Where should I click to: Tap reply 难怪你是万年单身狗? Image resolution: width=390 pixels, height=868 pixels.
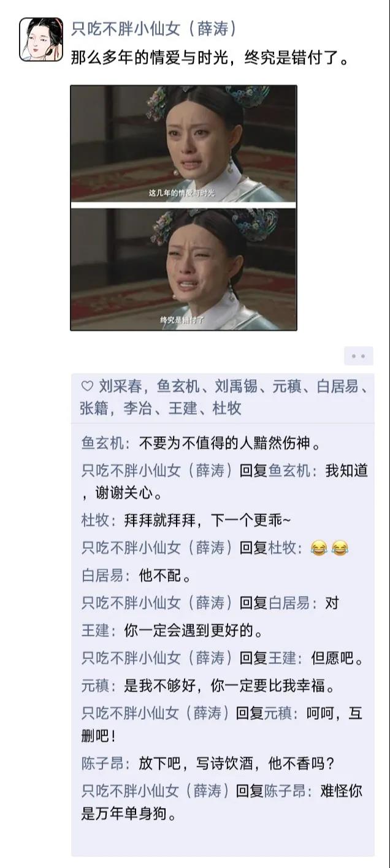[x=222, y=803]
